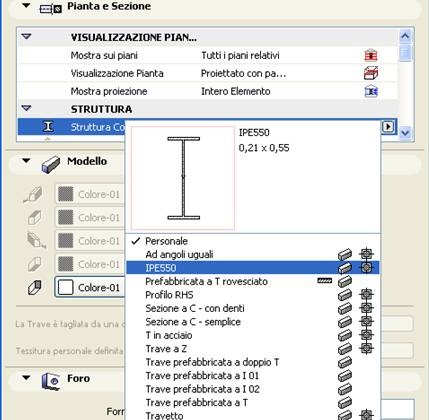Click column icon in Sezione a C - con denti row
Viewport: 429px width, 420px height.
pos(366,308)
